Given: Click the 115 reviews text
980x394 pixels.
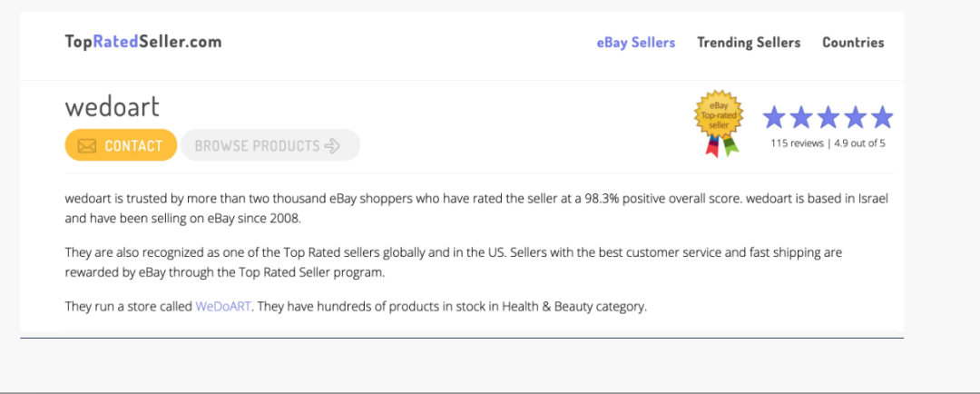Looking at the screenshot, I should (797, 143).
